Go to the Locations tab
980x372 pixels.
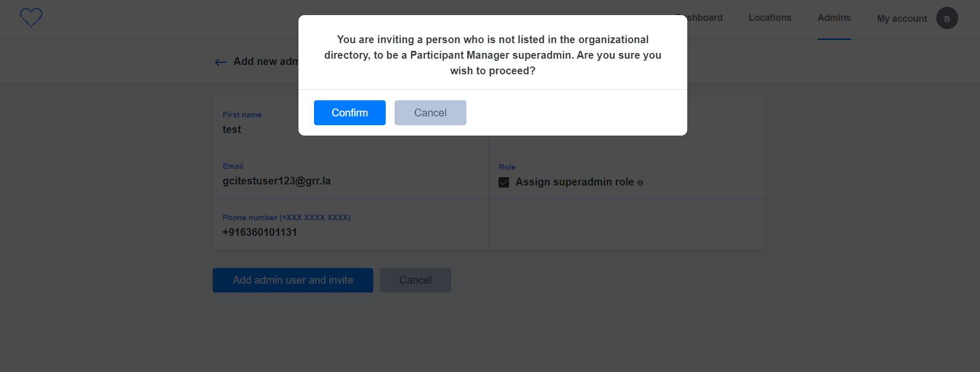point(769,18)
